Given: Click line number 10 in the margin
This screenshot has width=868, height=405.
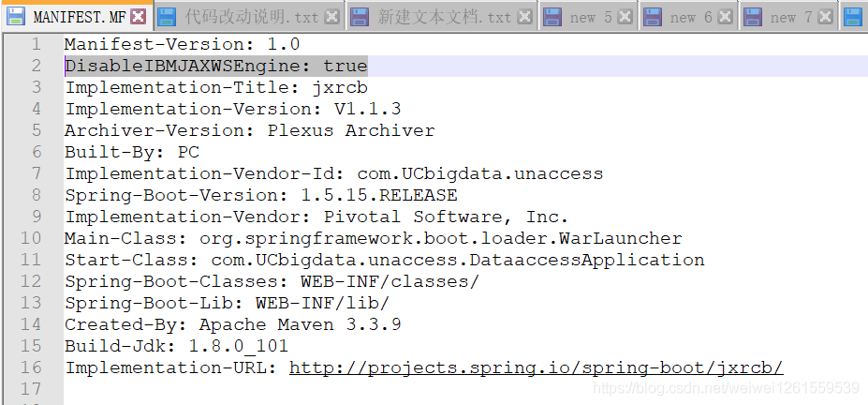Looking at the screenshot, I should [x=31, y=238].
